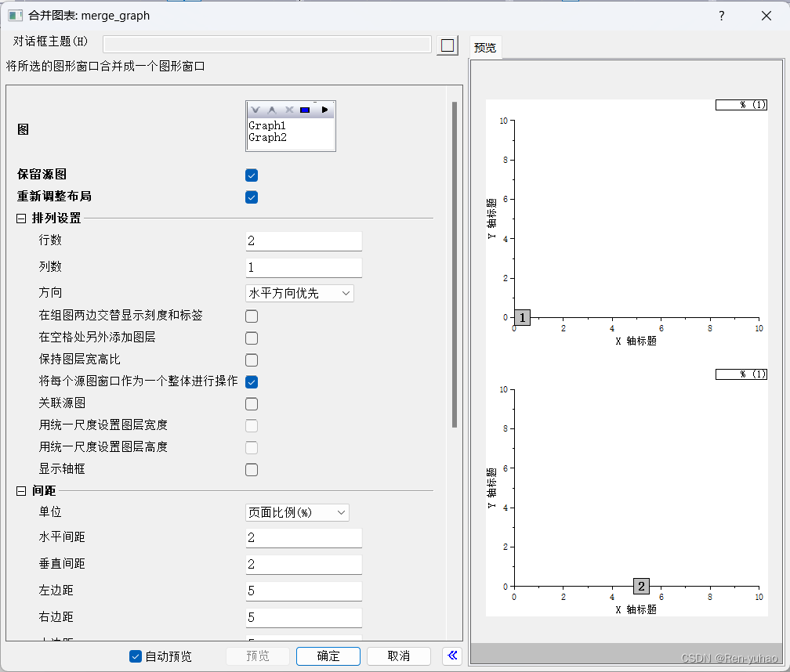The height and width of the screenshot is (672, 790).
Task: Click the move-up arrow in the graph list
Action: [272, 110]
